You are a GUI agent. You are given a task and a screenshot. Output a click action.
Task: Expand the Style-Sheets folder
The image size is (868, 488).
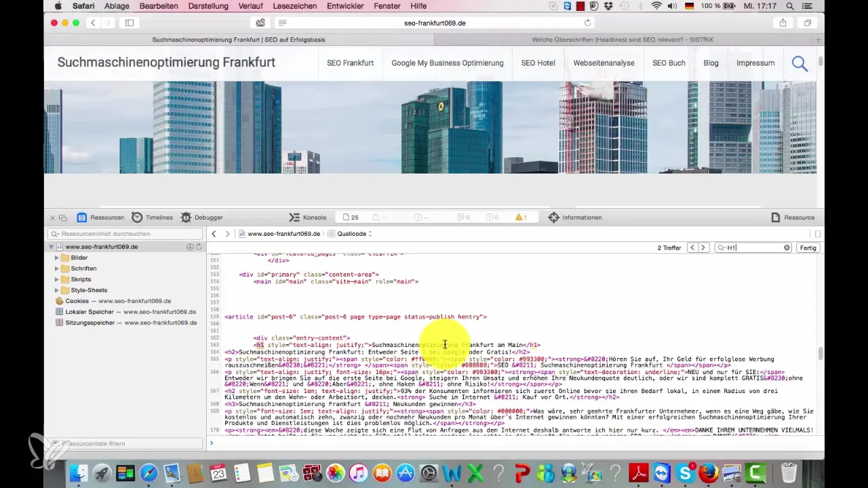[57, 290]
